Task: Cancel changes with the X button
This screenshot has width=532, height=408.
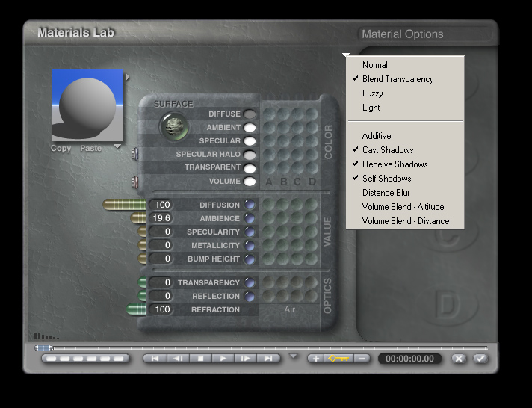Action: (459, 359)
